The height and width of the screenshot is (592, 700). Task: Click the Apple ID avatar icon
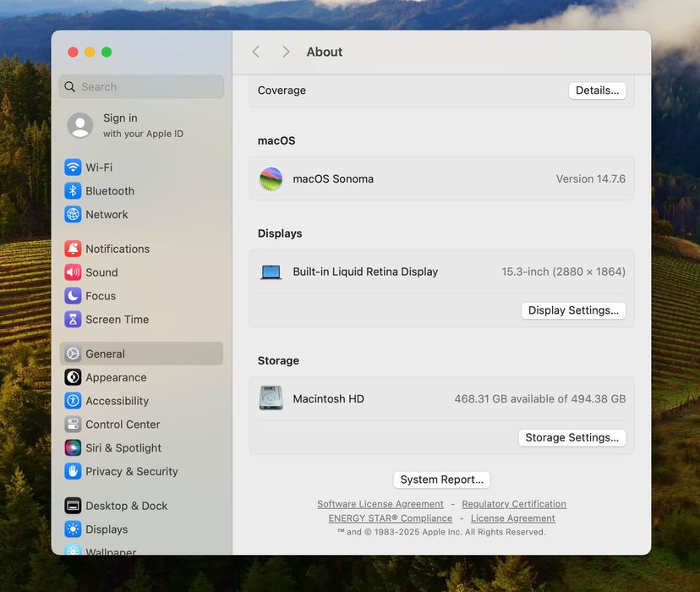[x=80, y=125]
